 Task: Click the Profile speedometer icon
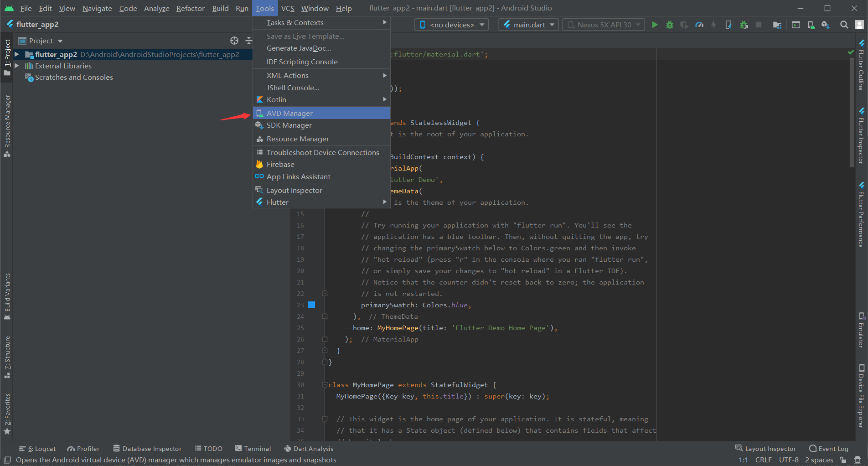pyautogui.click(x=699, y=25)
